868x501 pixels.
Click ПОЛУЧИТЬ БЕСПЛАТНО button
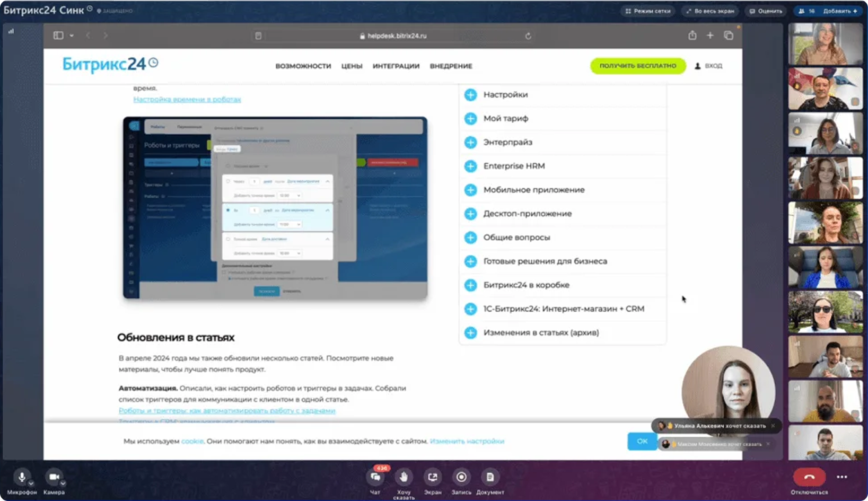pos(638,66)
